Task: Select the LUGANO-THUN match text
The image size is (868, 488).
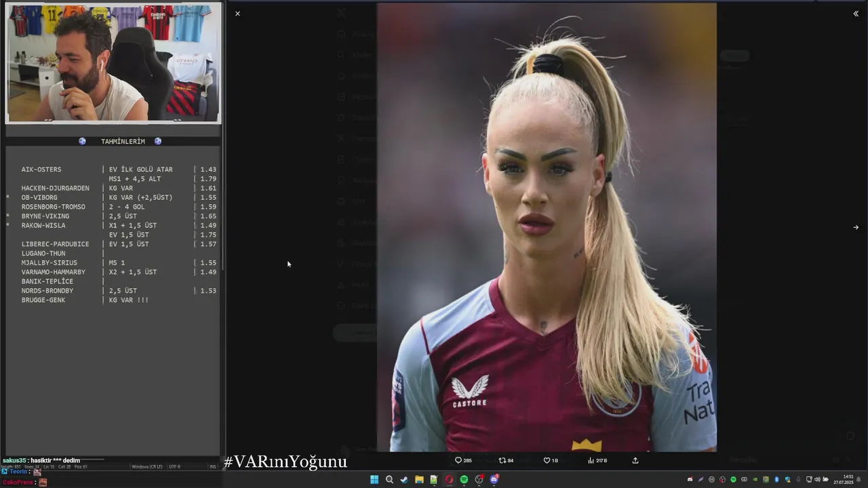Action: [x=43, y=253]
